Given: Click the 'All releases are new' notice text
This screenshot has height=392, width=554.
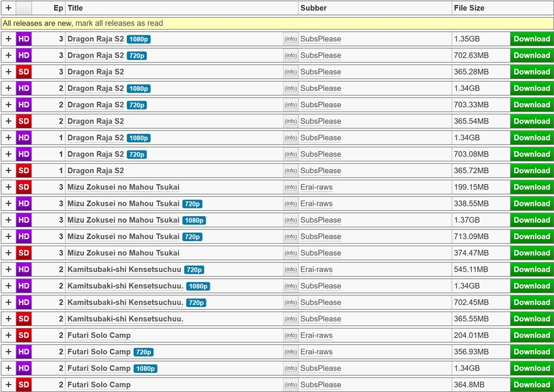Looking at the screenshot, I should [37, 24].
